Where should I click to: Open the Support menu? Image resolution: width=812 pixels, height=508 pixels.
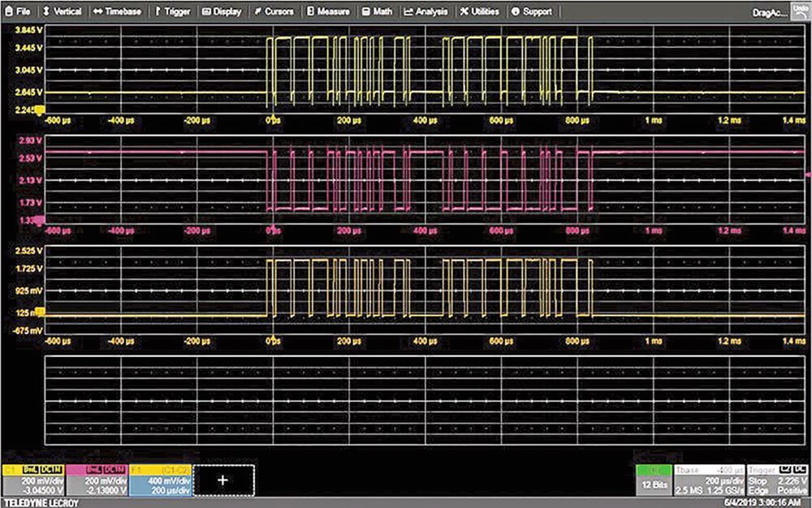coord(515,11)
